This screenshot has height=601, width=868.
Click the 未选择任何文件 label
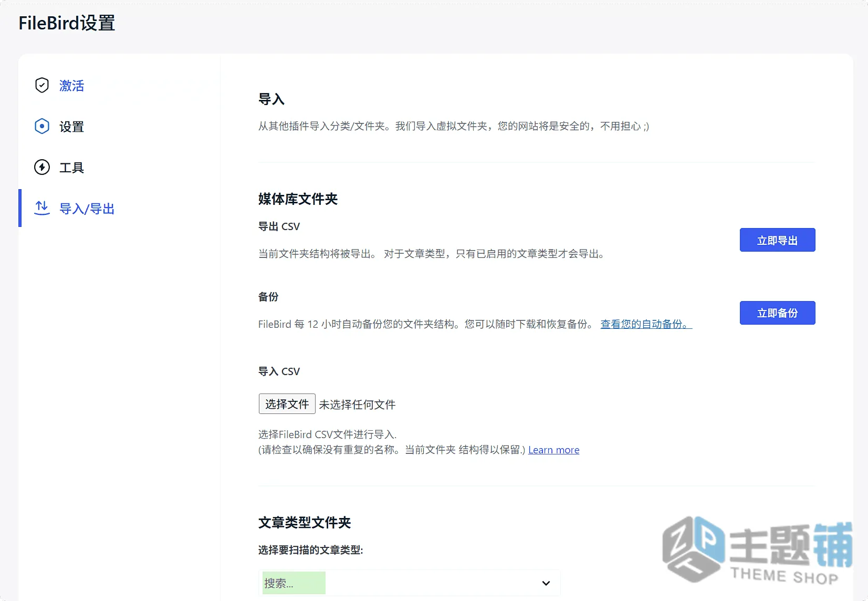tap(357, 405)
